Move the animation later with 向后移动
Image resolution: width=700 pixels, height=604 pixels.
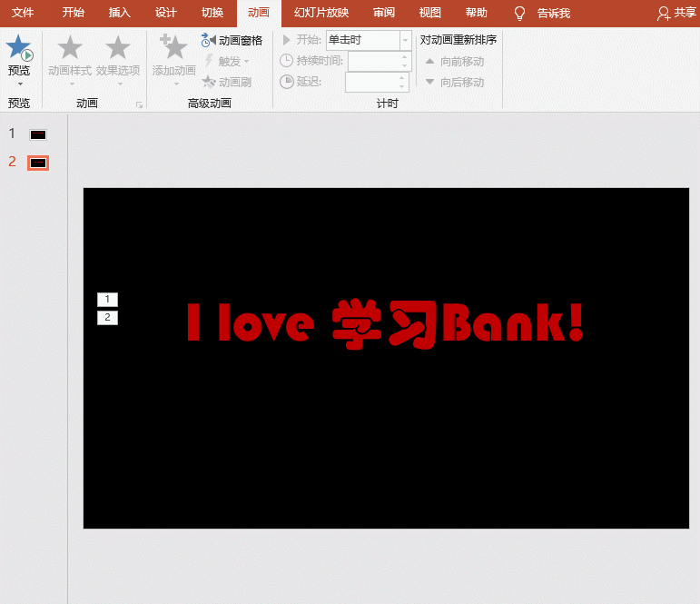coord(455,83)
